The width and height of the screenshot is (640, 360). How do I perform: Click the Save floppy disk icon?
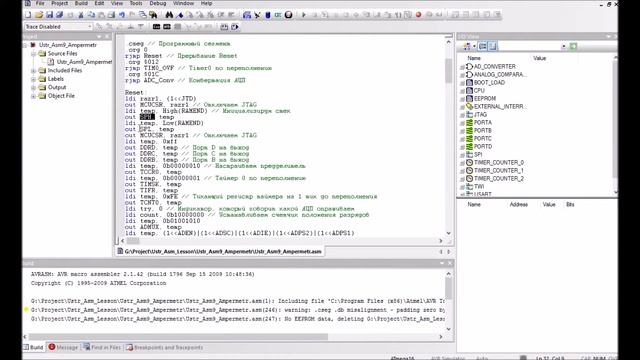click(49, 15)
